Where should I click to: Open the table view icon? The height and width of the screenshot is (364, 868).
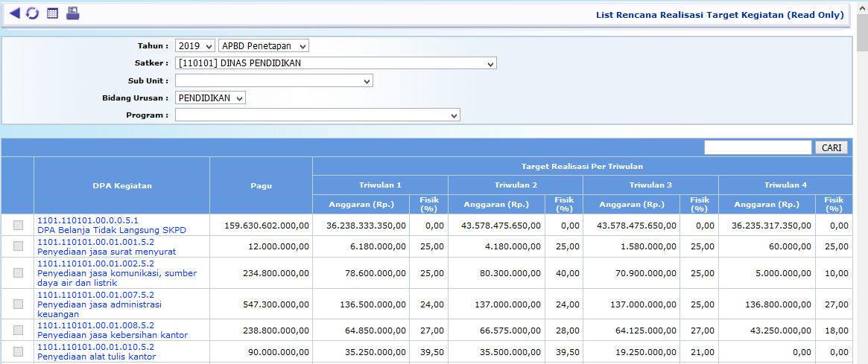point(52,13)
